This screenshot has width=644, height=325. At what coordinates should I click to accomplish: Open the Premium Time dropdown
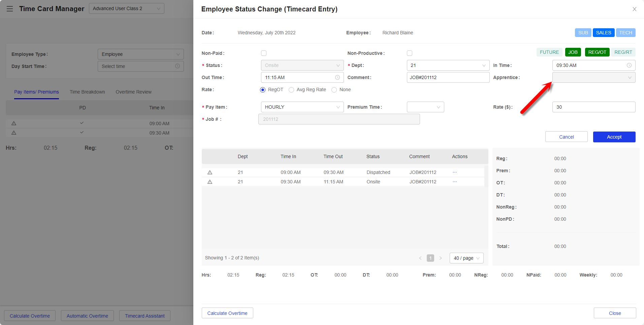pos(425,107)
